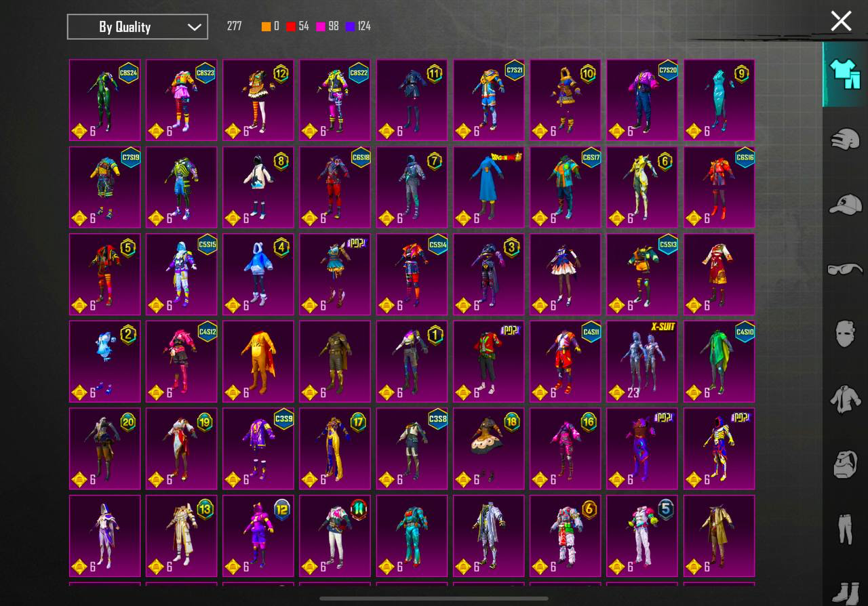Select the outfit tagged C8S24
This screenshot has width=868, height=606.
(104, 100)
